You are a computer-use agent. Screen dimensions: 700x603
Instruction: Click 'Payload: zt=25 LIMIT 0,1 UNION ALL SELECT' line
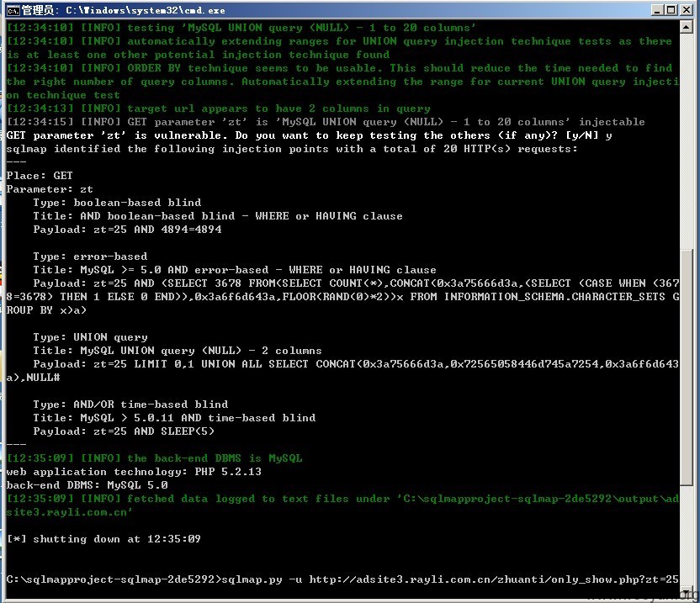[342, 371]
